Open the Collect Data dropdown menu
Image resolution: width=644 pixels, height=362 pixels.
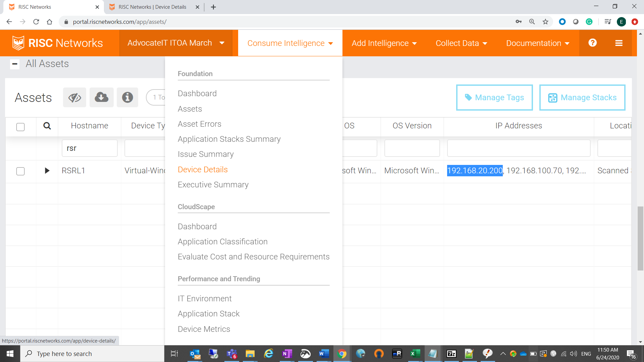pyautogui.click(x=461, y=43)
